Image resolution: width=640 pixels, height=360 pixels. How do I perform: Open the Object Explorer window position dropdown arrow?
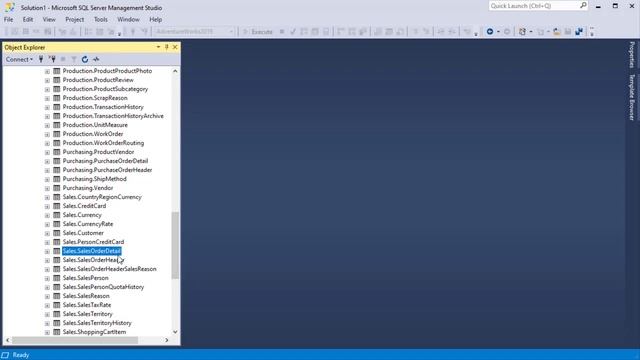pyautogui.click(x=158, y=47)
